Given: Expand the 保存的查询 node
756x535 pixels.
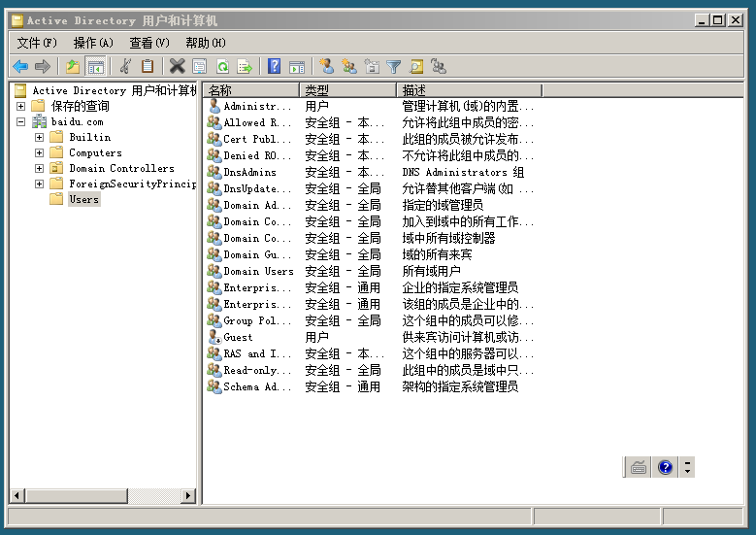Looking at the screenshot, I should (20, 106).
